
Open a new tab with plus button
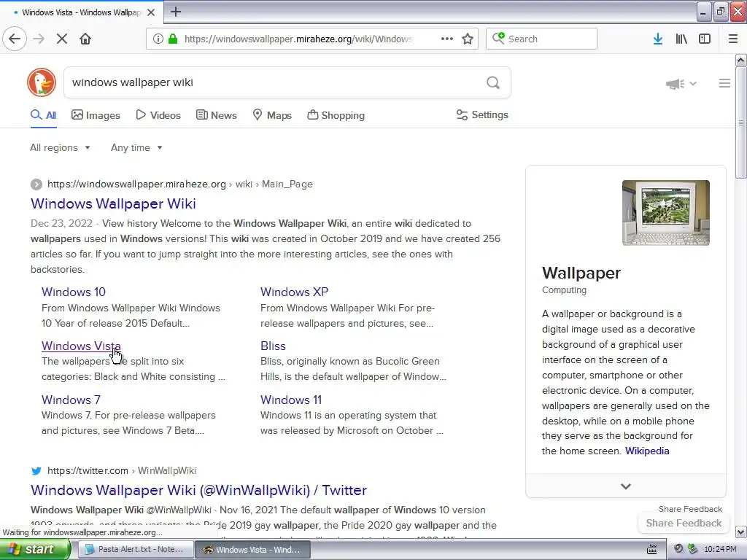click(x=176, y=12)
